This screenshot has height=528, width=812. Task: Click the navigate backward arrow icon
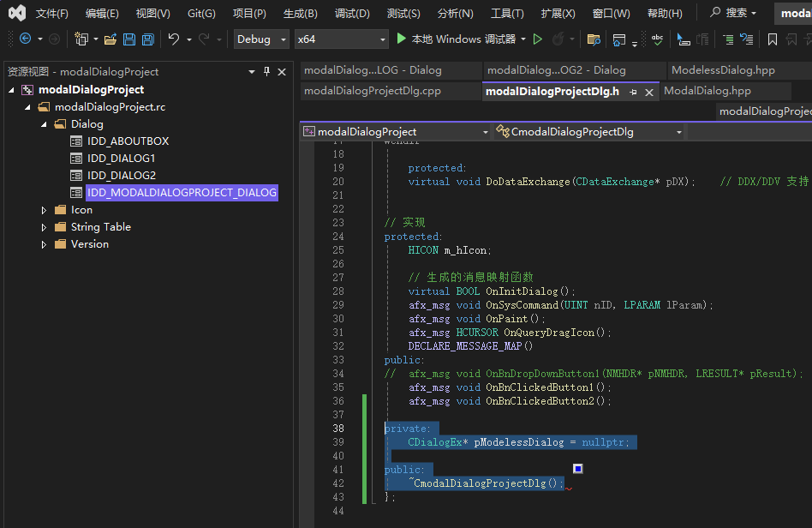coord(25,39)
